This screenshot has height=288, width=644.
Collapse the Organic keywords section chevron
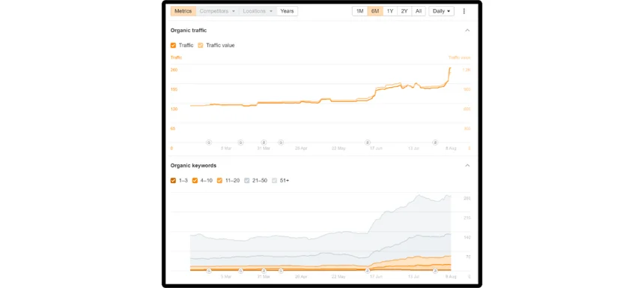[x=467, y=166]
